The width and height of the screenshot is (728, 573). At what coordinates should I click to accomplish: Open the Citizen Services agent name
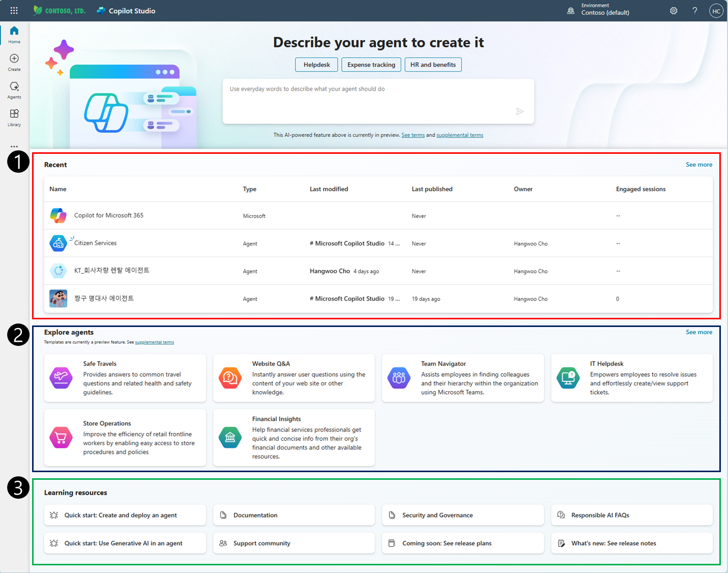(95, 243)
